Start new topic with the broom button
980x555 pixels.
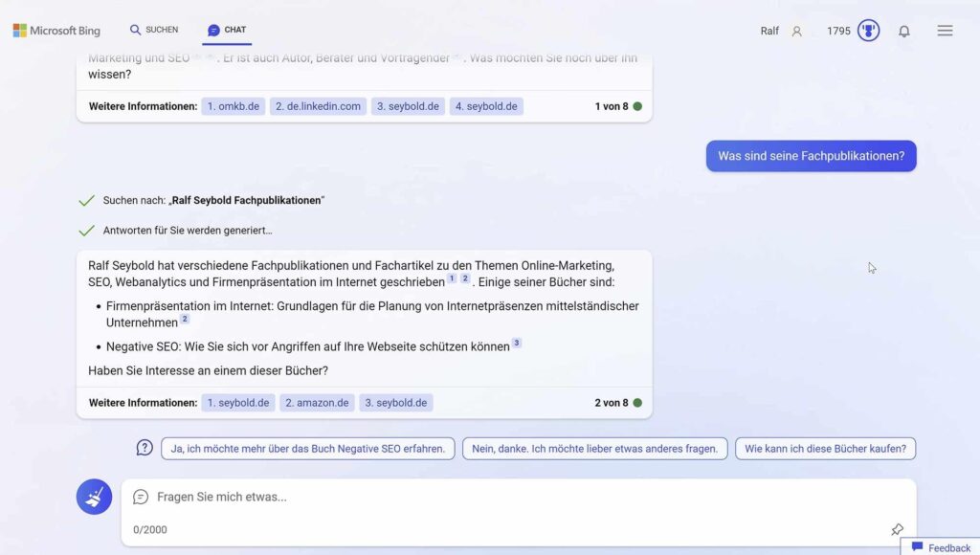coord(94,497)
